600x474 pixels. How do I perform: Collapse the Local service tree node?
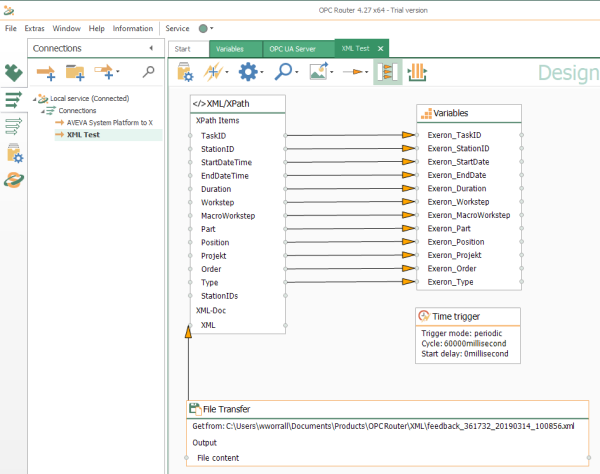(36, 99)
